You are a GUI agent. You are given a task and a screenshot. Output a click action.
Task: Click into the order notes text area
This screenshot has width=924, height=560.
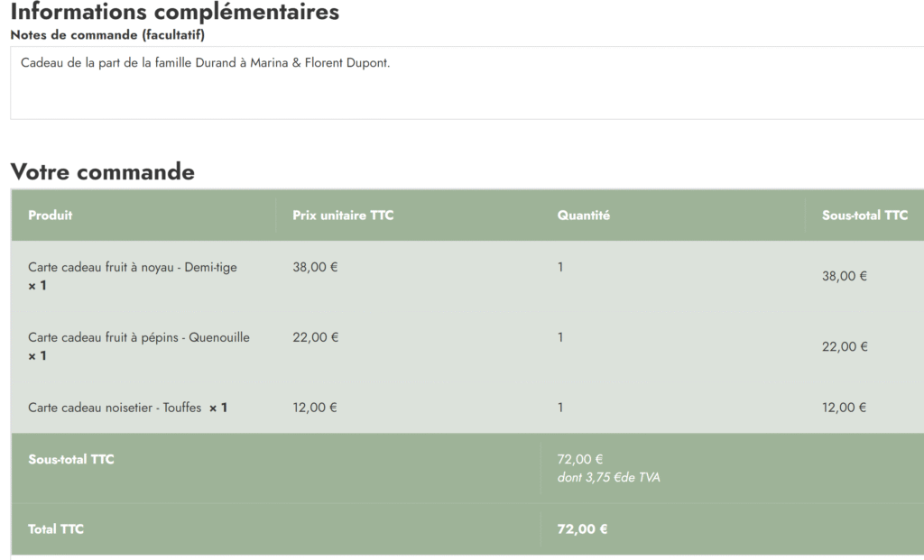pos(467,83)
